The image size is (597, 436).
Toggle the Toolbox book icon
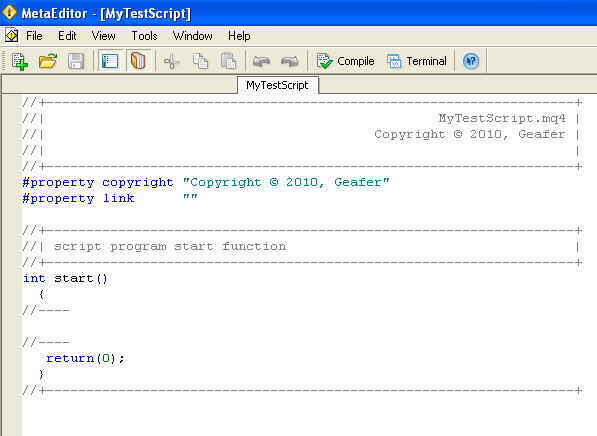point(138,61)
